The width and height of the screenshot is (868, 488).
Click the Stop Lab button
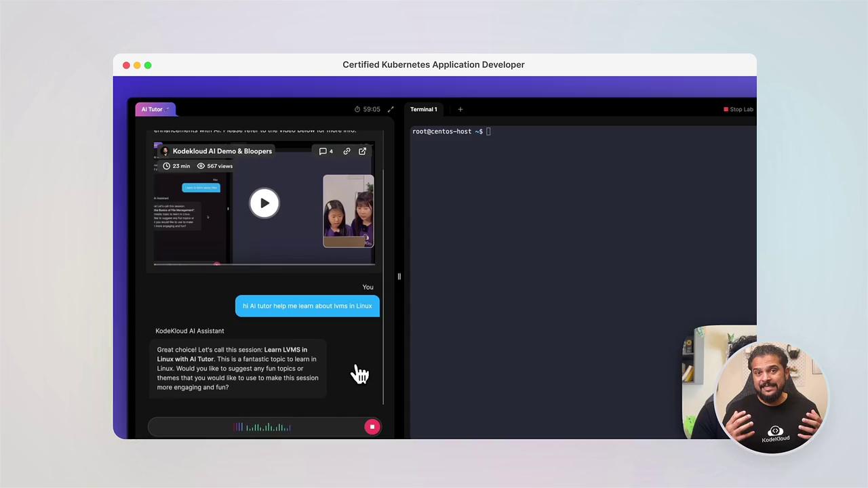click(x=738, y=109)
